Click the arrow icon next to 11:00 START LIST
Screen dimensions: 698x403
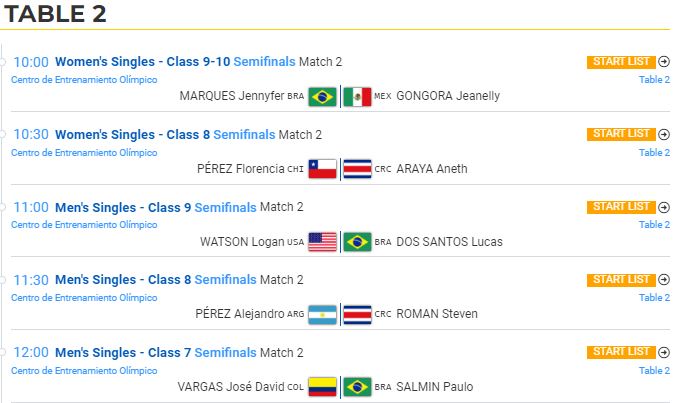coord(664,207)
